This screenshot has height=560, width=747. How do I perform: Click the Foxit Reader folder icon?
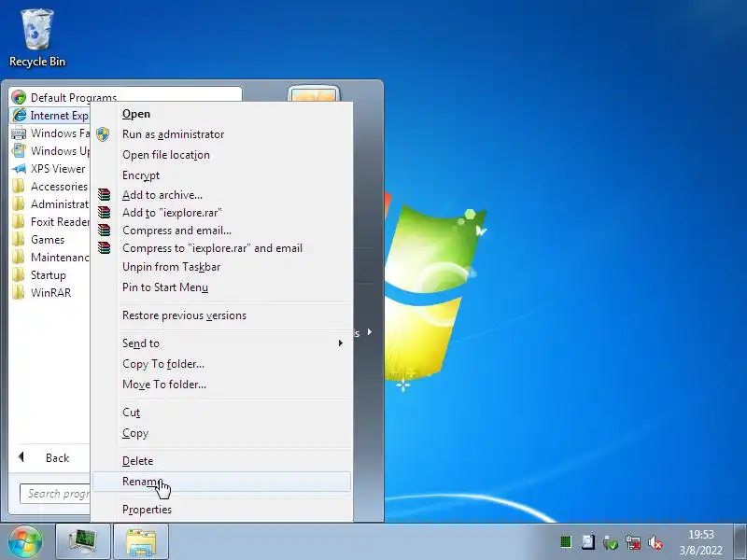(x=19, y=222)
